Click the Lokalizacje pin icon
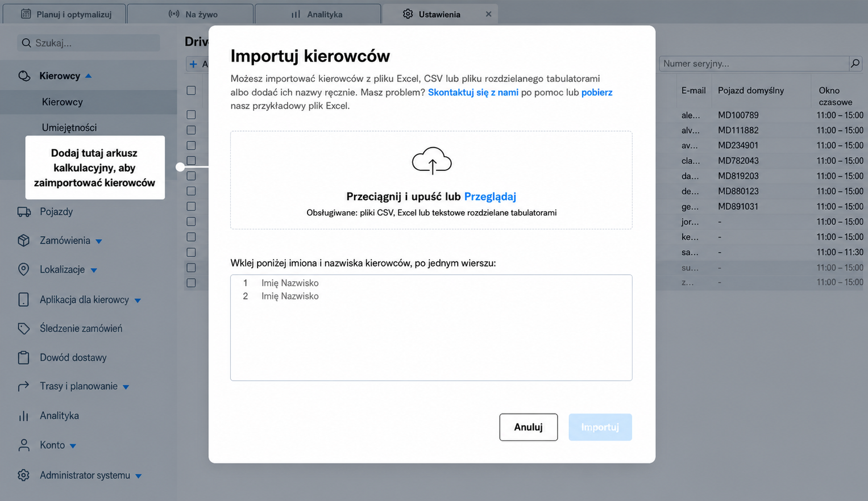The height and width of the screenshot is (501, 868). [23, 269]
